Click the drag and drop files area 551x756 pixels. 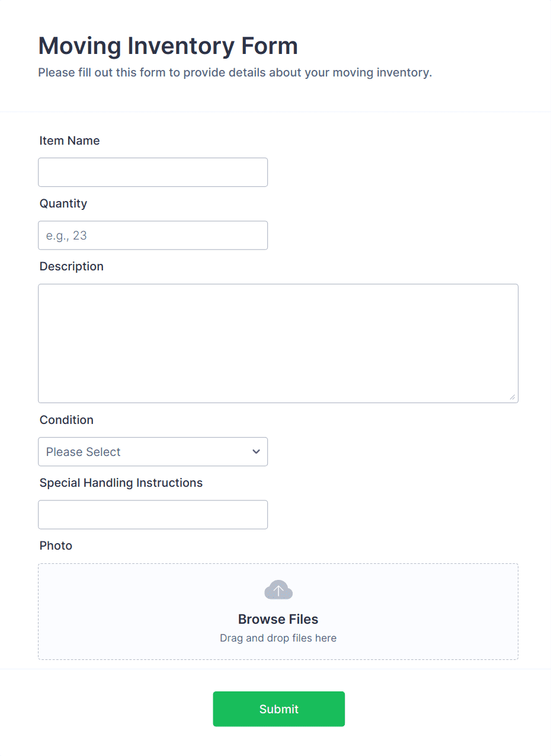(x=278, y=611)
